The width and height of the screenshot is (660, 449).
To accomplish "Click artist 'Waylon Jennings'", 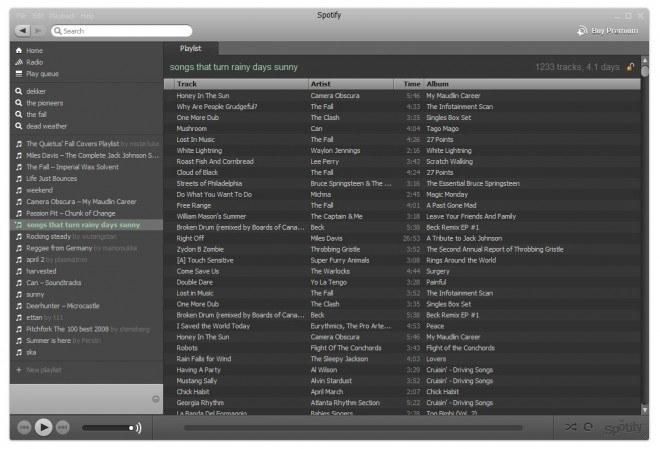I will [x=335, y=151].
